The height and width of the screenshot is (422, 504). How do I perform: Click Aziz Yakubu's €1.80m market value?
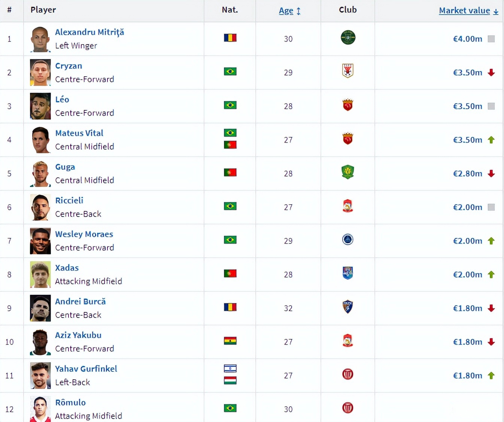[467, 342]
